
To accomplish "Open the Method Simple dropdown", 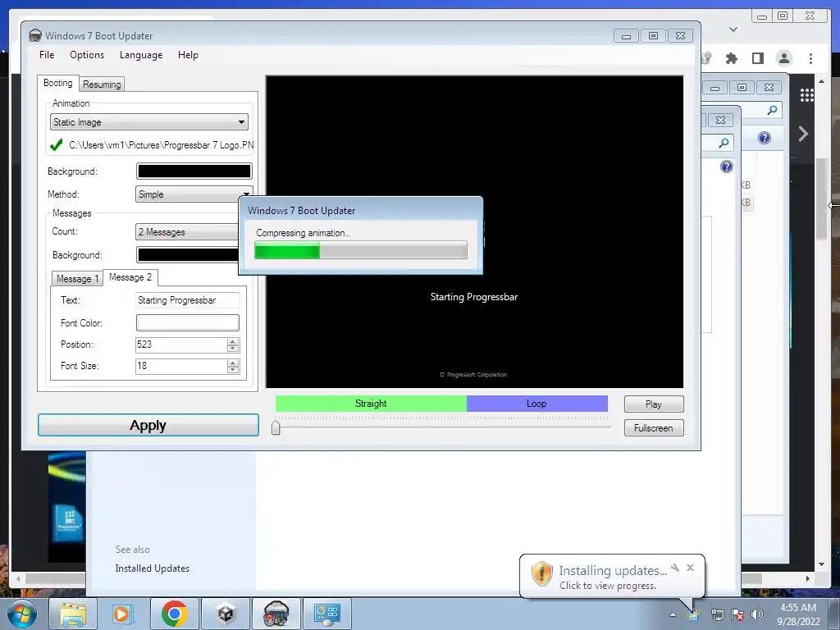I will point(194,194).
